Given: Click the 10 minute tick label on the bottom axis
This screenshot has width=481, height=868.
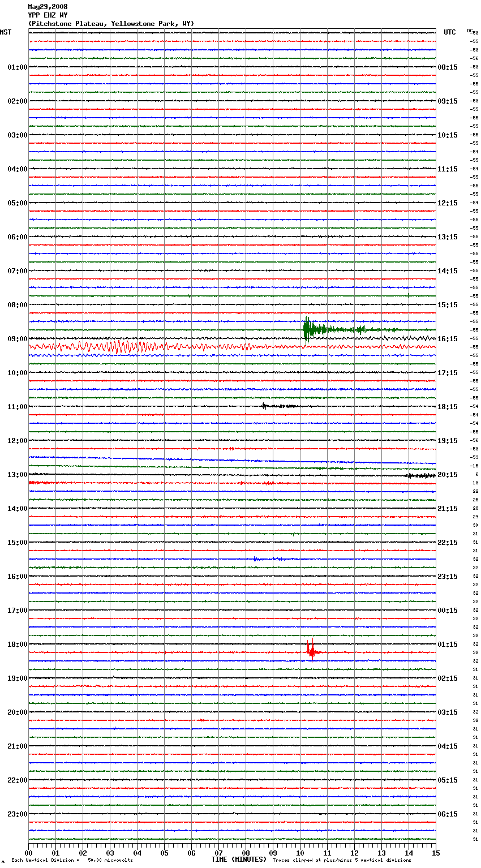Looking at the screenshot, I should [x=300, y=853].
